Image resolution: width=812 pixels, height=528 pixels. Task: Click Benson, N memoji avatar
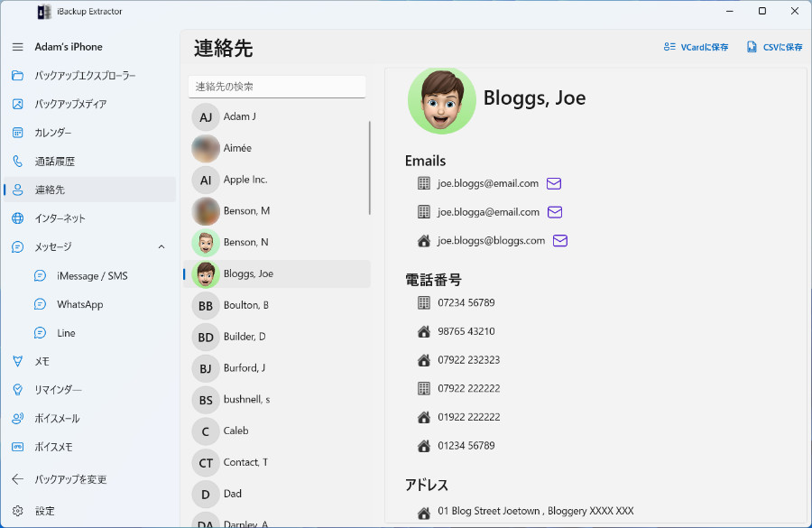(206, 243)
